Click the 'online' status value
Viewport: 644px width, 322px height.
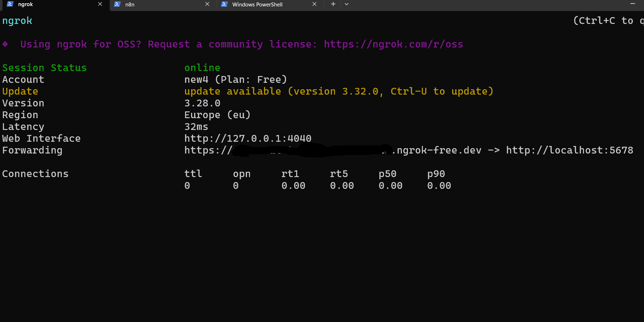click(202, 68)
